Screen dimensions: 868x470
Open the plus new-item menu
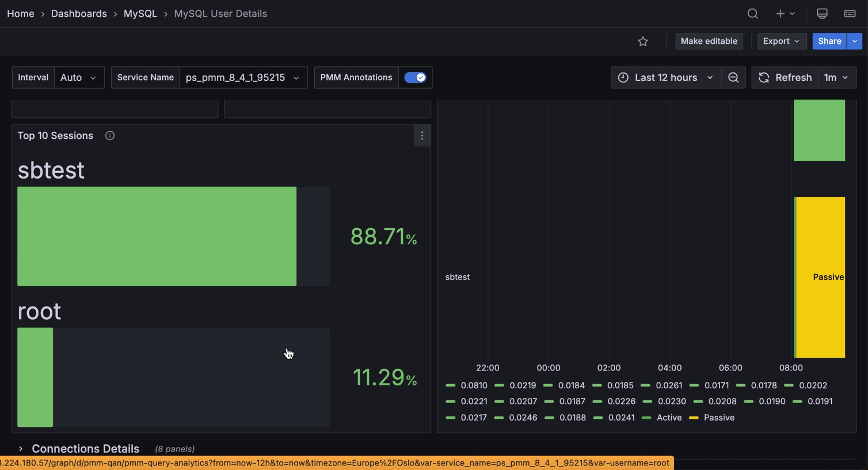coord(785,14)
